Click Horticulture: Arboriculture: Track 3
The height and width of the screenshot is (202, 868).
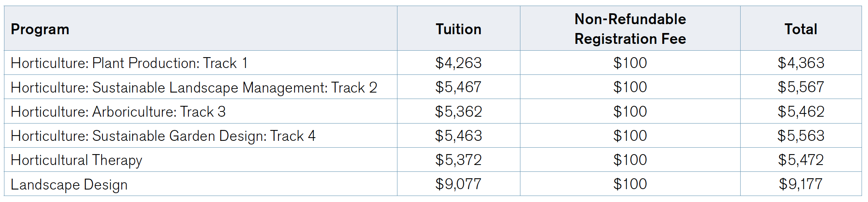pos(118,111)
